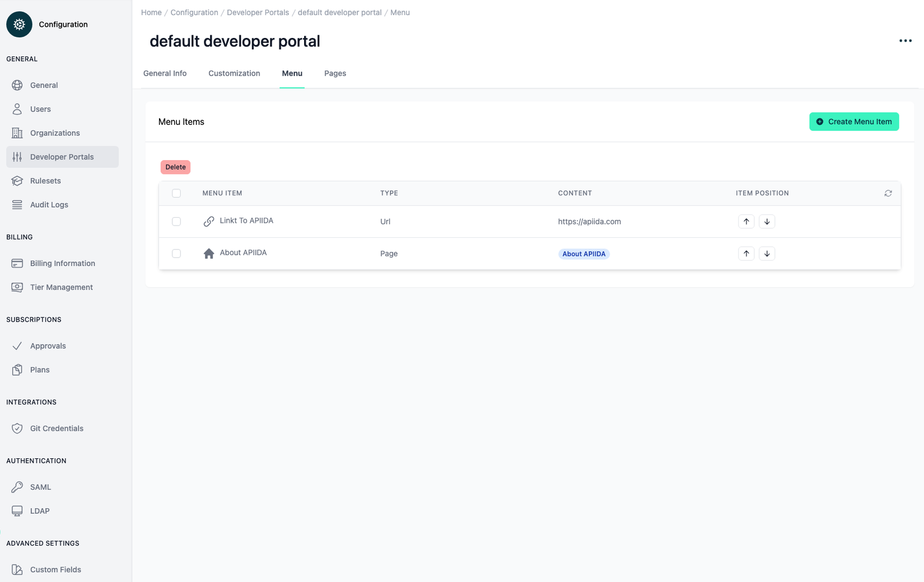
Task: Check the About APIIDA row checkbox
Action: [176, 253]
